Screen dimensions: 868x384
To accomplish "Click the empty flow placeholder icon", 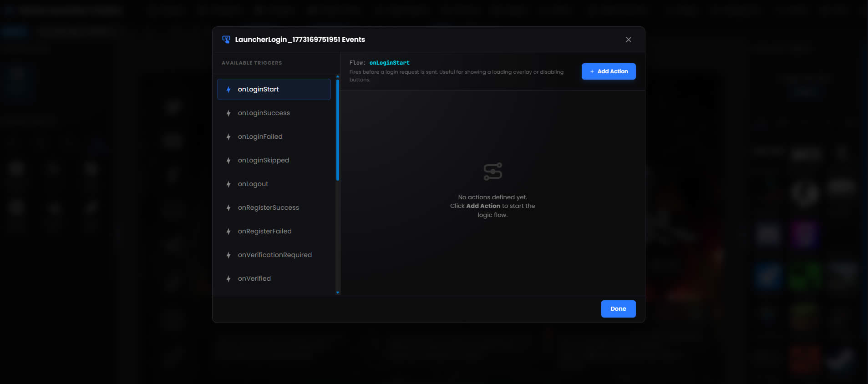I will point(492,172).
